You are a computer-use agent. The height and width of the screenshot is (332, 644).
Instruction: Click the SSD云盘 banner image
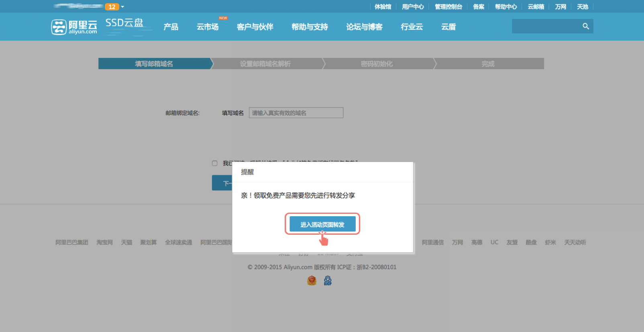(x=125, y=27)
